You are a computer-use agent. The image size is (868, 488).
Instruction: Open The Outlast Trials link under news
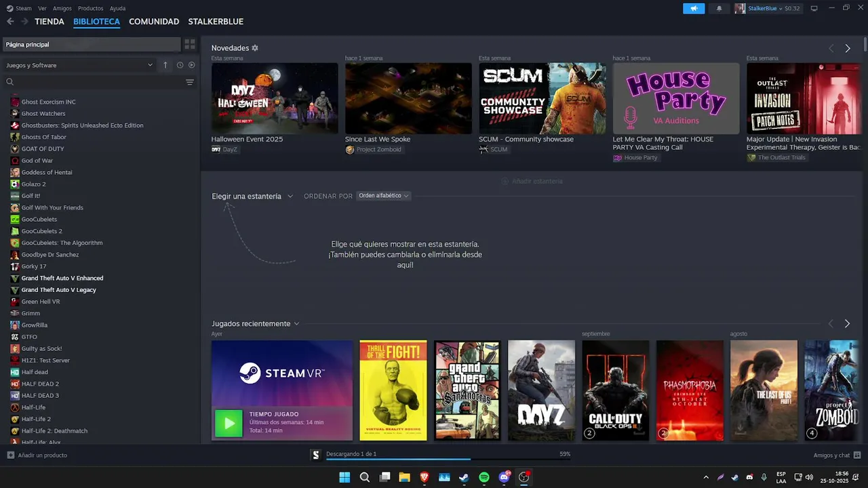[x=776, y=158]
